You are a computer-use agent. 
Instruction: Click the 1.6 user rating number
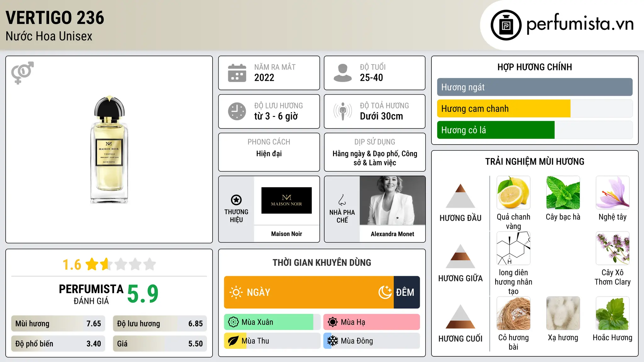click(x=72, y=265)
